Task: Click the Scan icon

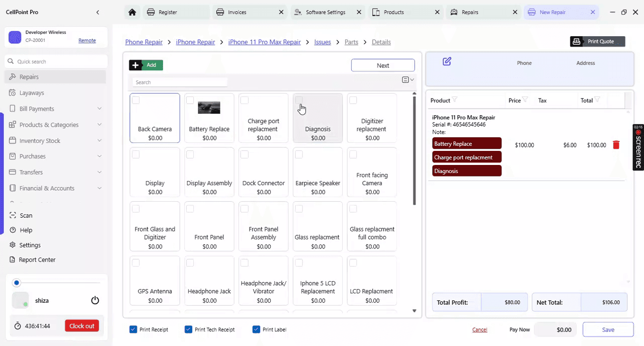Action: pos(13,215)
